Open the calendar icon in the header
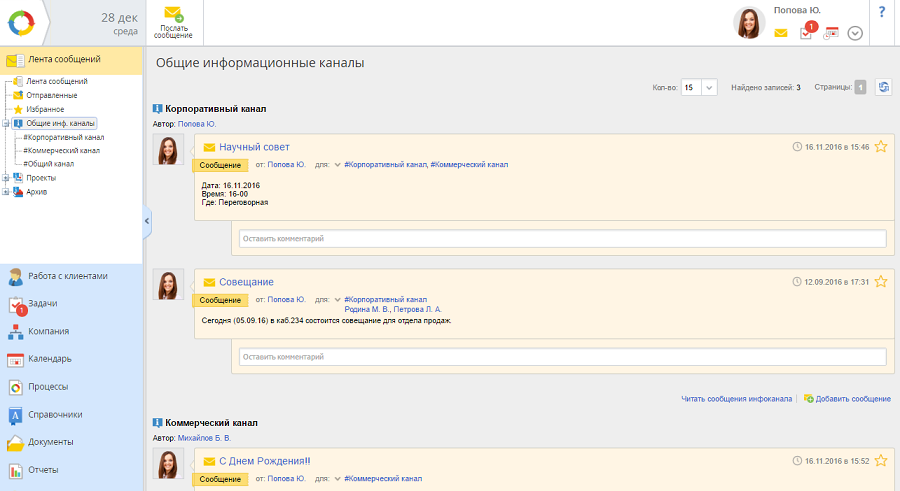The image size is (900, 491). coord(831,33)
